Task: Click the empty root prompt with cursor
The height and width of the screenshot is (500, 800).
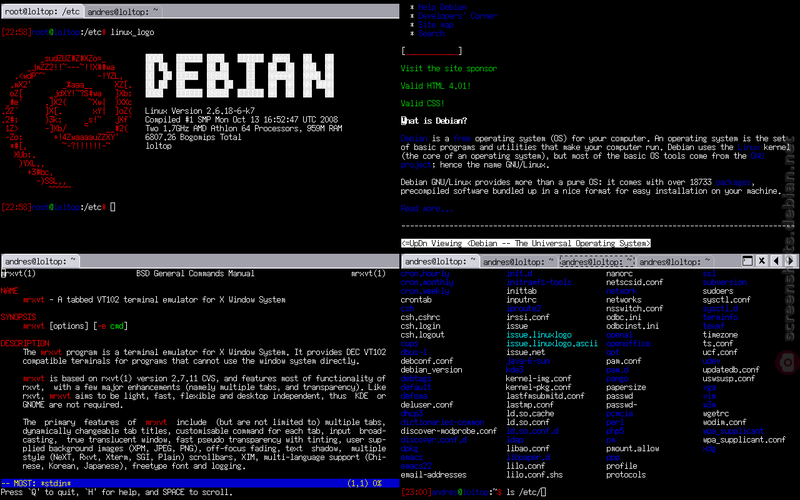Action: tap(59, 207)
